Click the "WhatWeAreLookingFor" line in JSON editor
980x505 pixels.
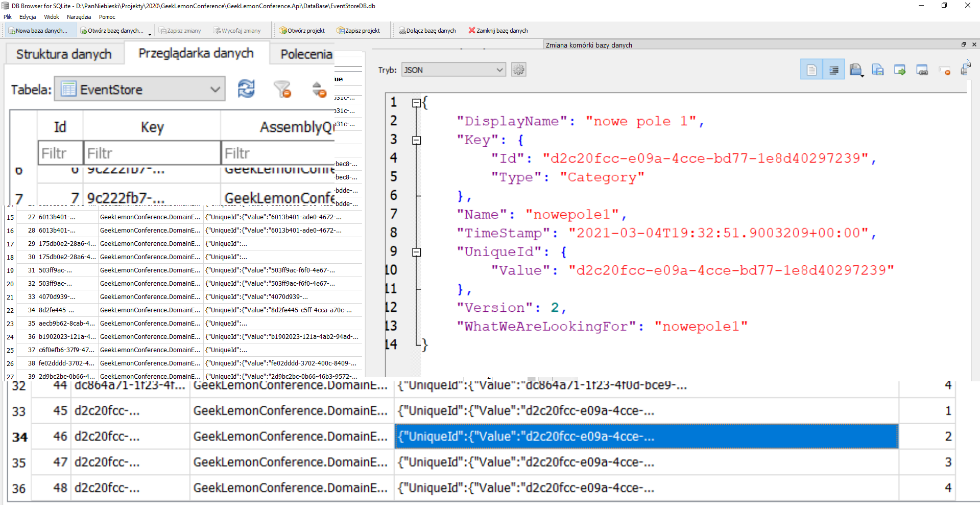602,326
